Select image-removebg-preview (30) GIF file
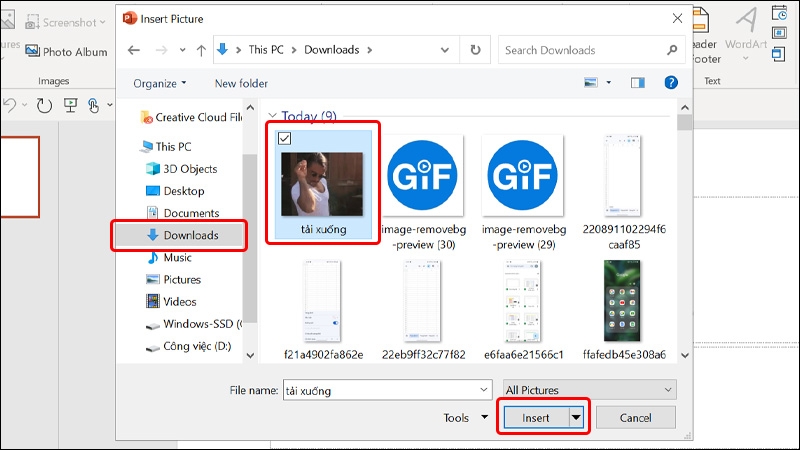 tap(423, 192)
